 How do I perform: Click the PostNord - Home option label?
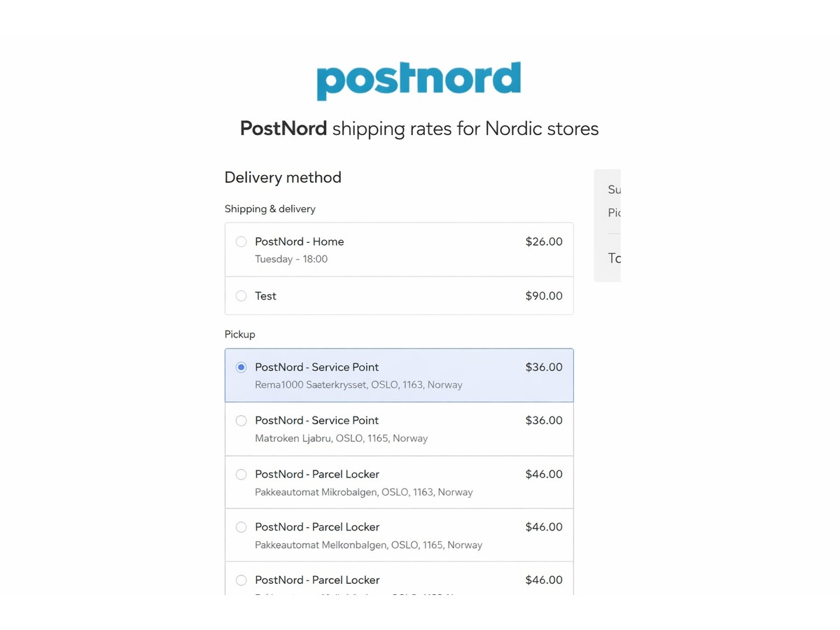click(299, 241)
